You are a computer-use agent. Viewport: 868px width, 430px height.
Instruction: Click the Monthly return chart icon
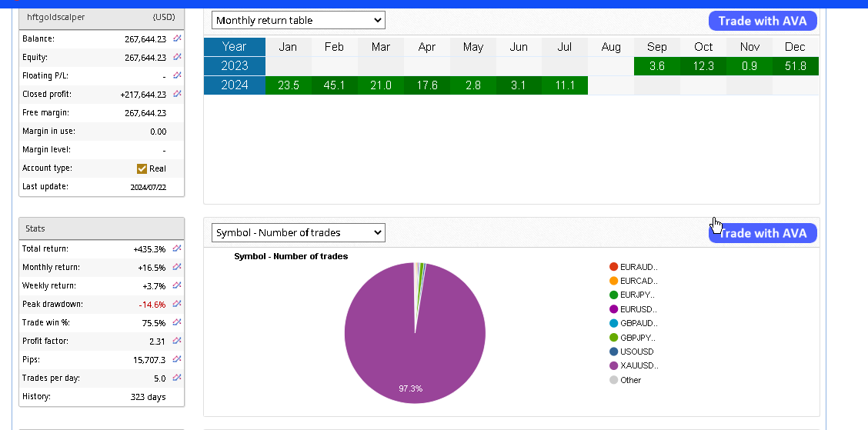point(177,267)
